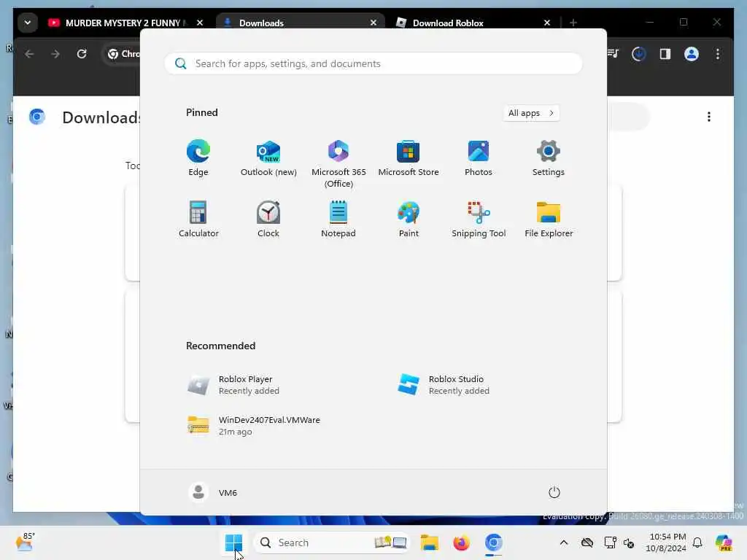Launch the Photos app
The height and width of the screenshot is (560, 747).
(x=479, y=158)
